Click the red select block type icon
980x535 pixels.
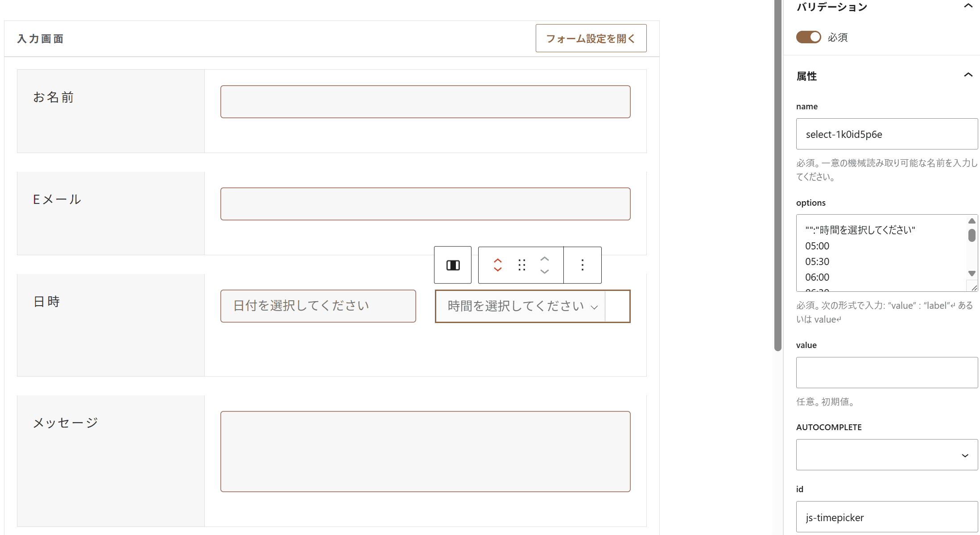pos(498,265)
